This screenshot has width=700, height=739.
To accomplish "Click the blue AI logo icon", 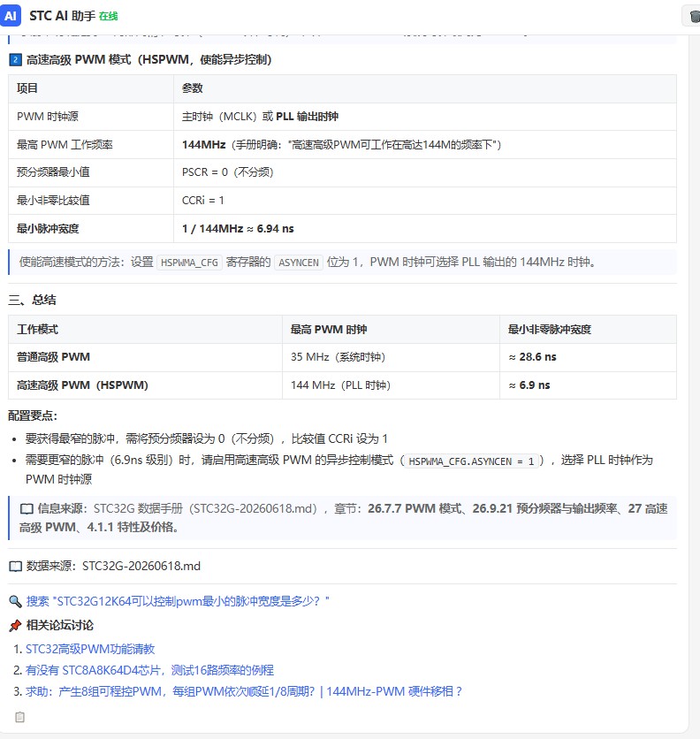I will pos(11,16).
